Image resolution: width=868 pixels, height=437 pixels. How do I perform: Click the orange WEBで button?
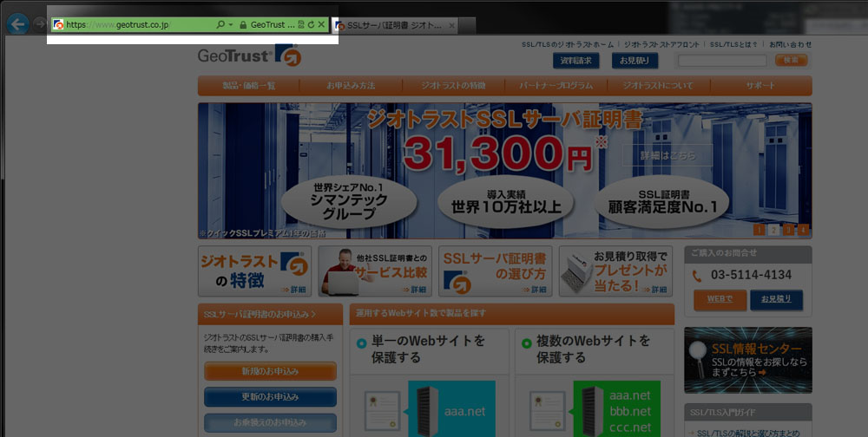click(720, 299)
